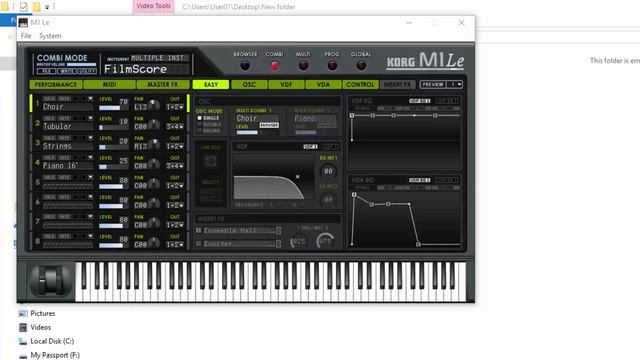Open Piano 16' timbre output 3+4 dropdown
Screen dimensions: 640x360
(175, 166)
